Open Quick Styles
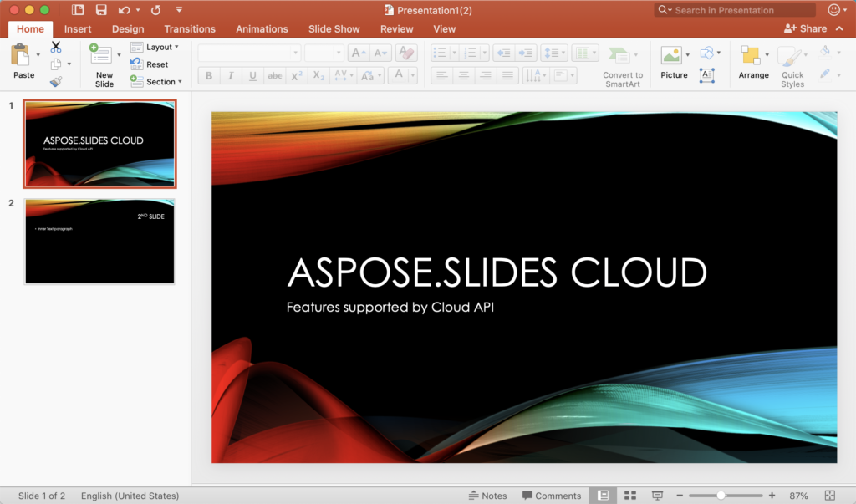 [x=792, y=67]
